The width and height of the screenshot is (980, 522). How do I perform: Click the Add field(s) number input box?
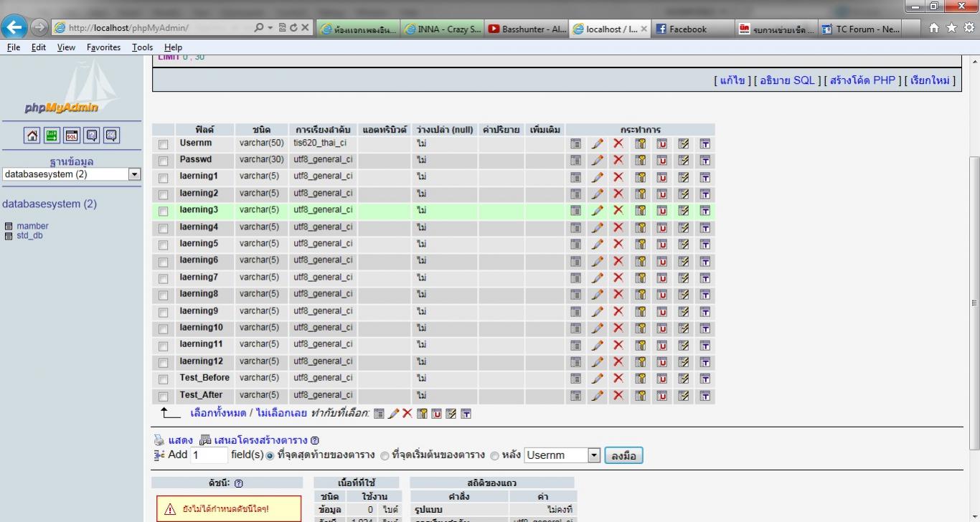tap(209, 455)
